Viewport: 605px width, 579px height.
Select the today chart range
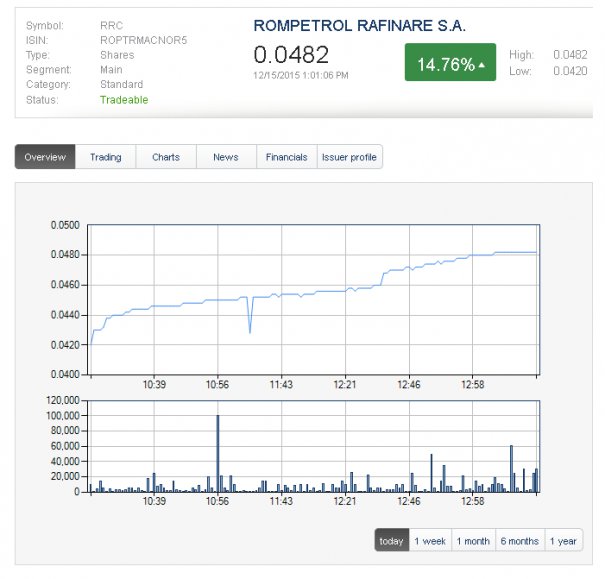tap(392, 540)
